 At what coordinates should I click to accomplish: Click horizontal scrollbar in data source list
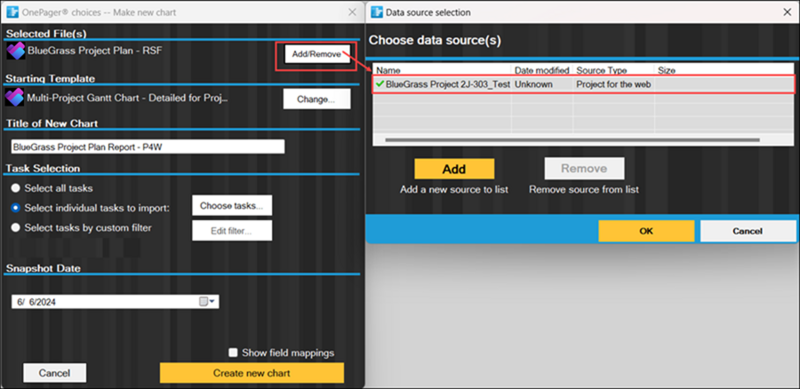pyautogui.click(x=572, y=140)
